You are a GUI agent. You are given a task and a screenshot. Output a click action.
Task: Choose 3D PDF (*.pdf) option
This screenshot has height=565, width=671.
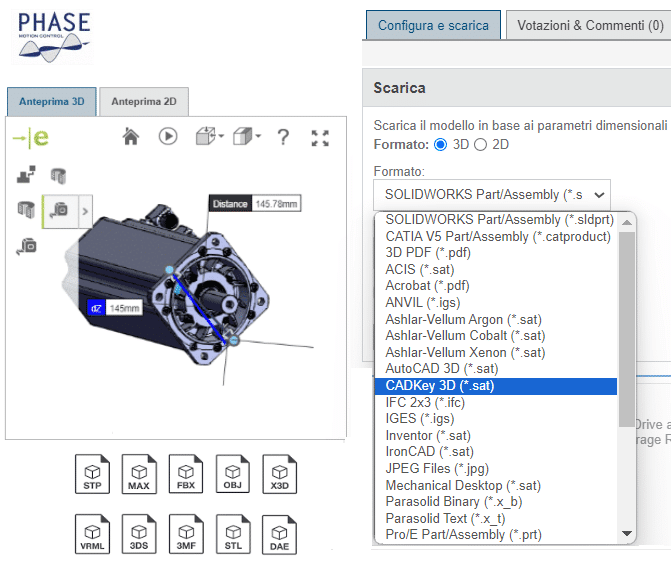[496, 253]
